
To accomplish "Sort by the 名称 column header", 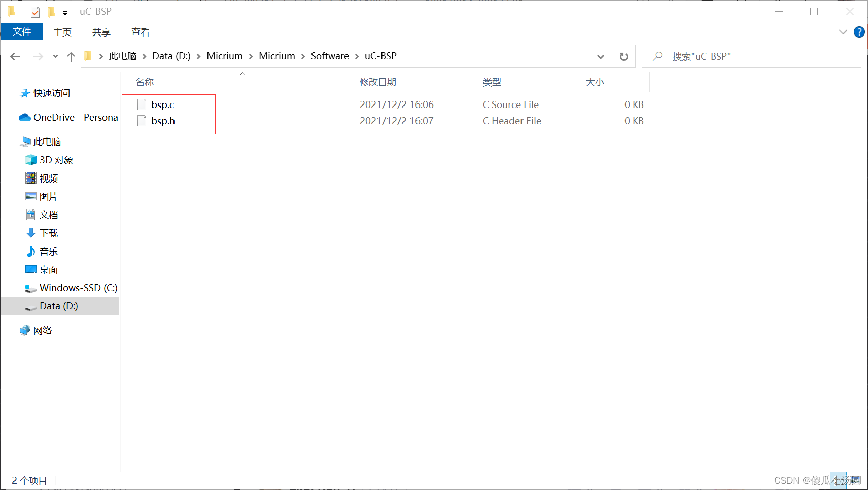I will pyautogui.click(x=145, y=82).
